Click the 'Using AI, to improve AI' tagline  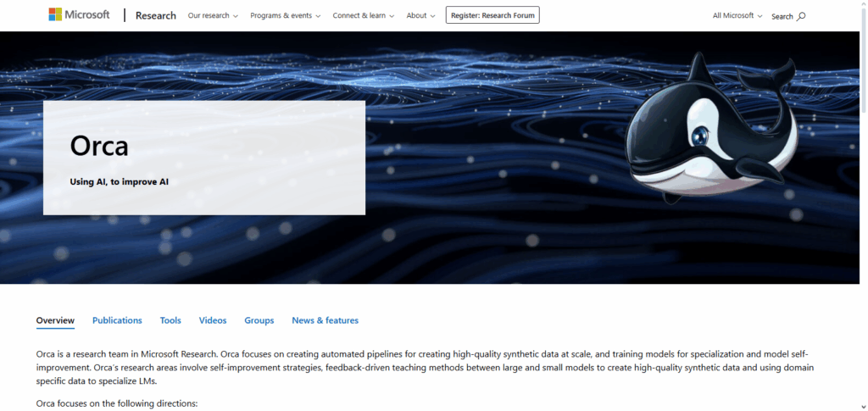[x=120, y=181]
